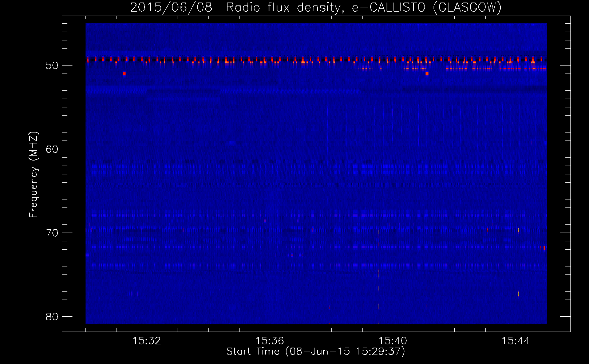Click the 15:40 time tick label

pos(393,341)
